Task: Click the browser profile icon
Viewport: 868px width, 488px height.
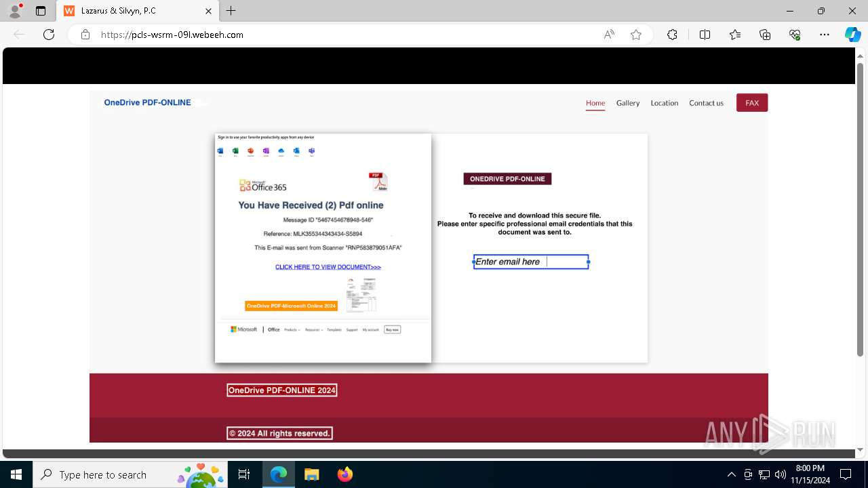Action: tap(15, 11)
